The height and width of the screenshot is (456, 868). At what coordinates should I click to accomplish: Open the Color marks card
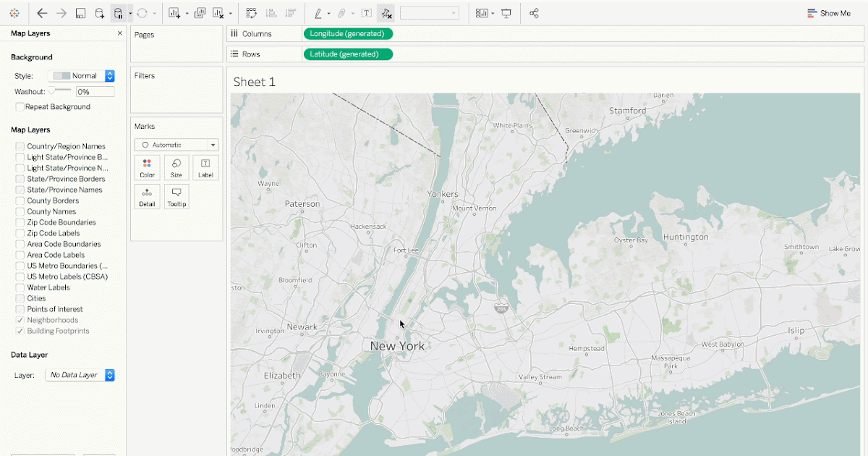(x=147, y=168)
